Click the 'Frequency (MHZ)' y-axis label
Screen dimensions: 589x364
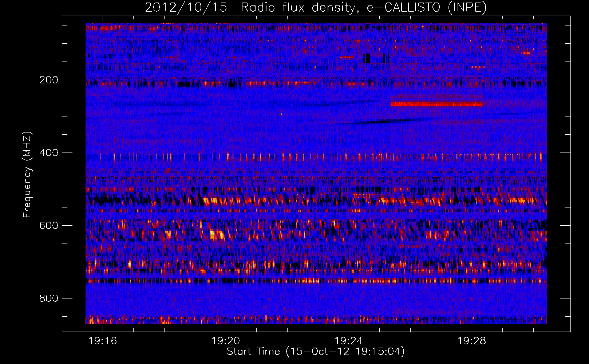pyautogui.click(x=27, y=175)
